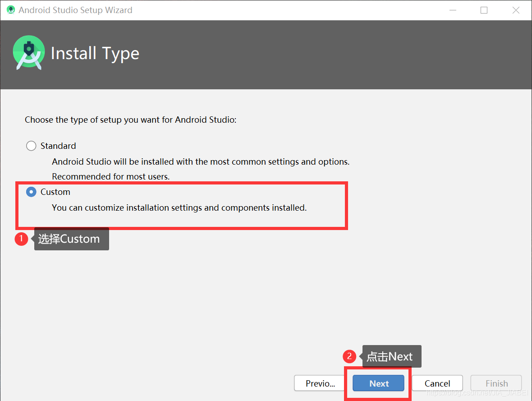
Task: Cancel the setup wizard
Action: point(437,383)
